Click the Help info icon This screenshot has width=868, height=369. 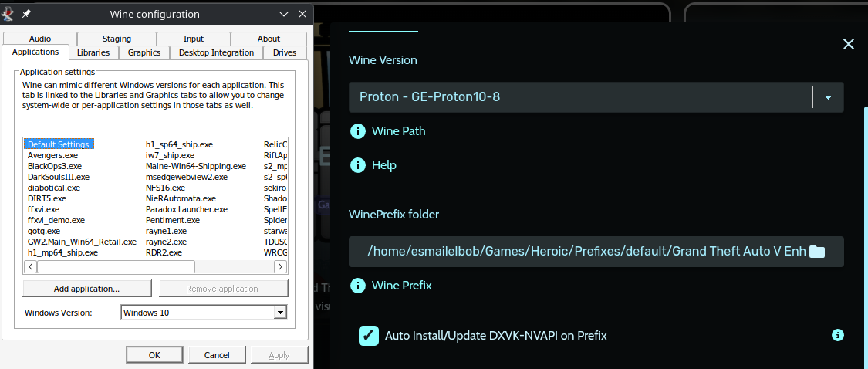(x=358, y=165)
